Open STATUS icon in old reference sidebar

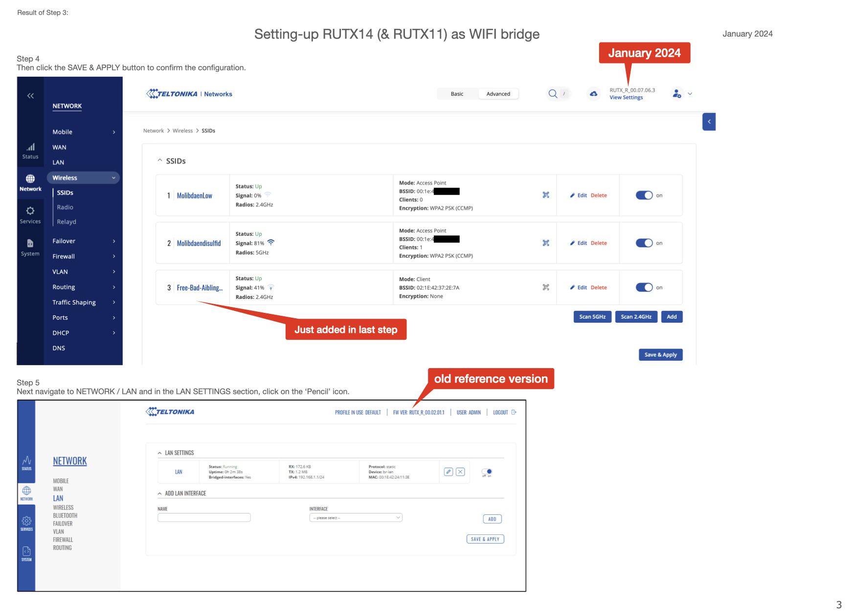[26, 463]
